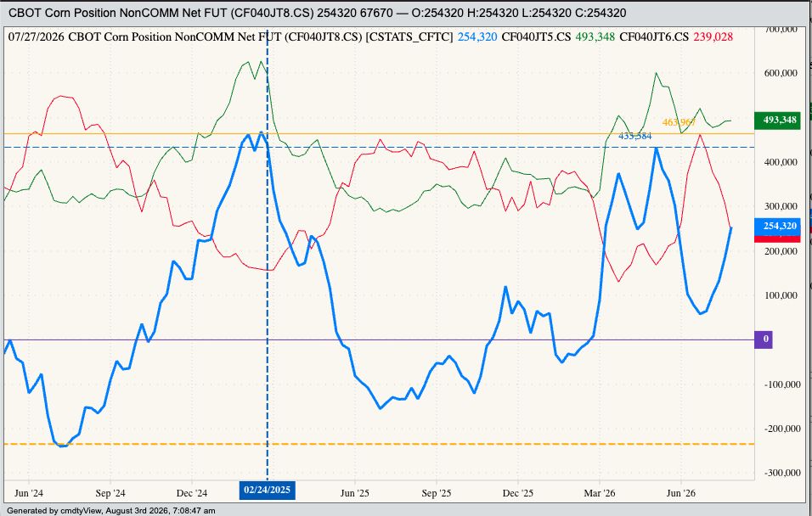The height and width of the screenshot is (516, 812).
Task: Click the Generated by cmdtyView footer text
Action: [110, 511]
